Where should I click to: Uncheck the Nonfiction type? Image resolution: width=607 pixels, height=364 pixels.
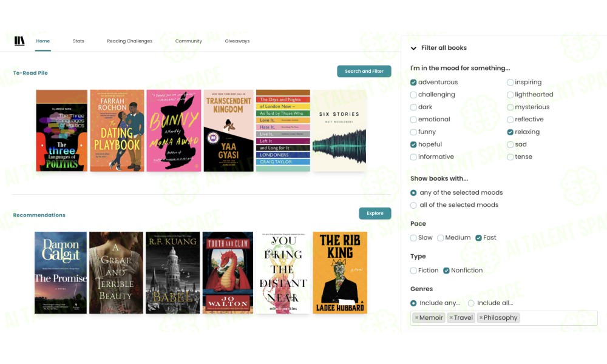[446, 271]
